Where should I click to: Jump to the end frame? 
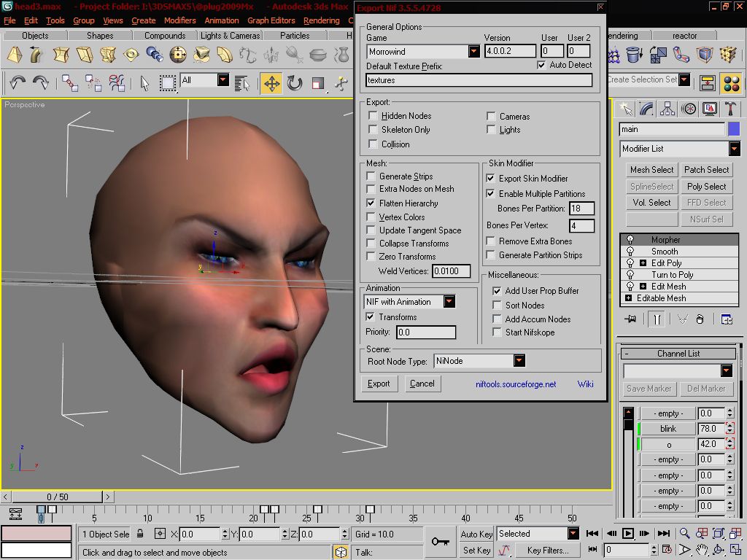664,533
